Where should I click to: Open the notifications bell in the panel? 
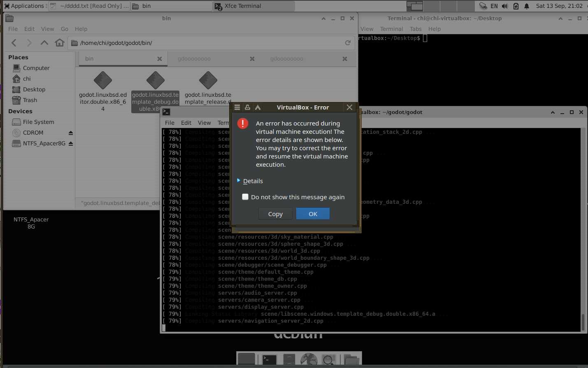point(527,6)
